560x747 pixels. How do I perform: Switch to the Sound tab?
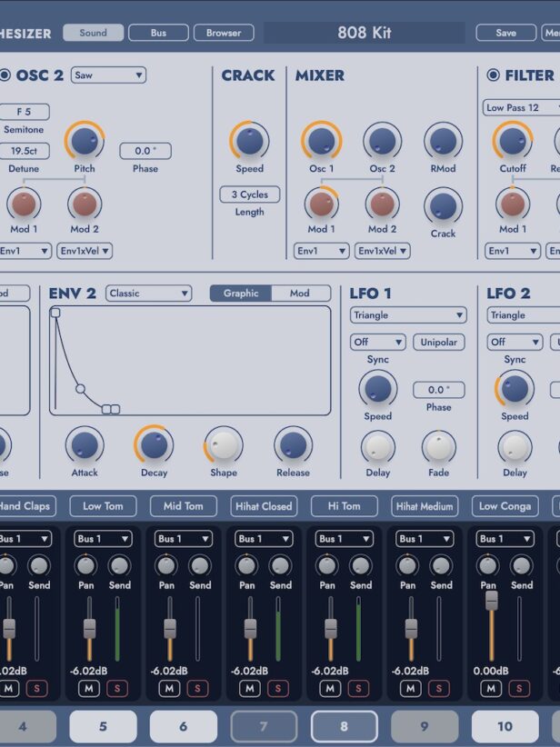(x=94, y=33)
